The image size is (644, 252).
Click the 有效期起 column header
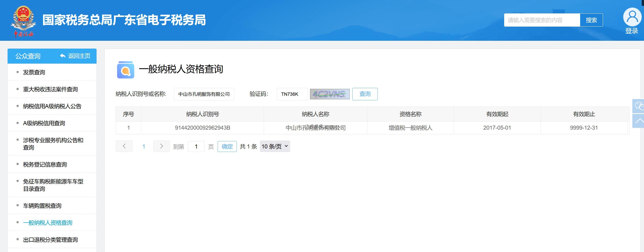pyautogui.click(x=497, y=114)
